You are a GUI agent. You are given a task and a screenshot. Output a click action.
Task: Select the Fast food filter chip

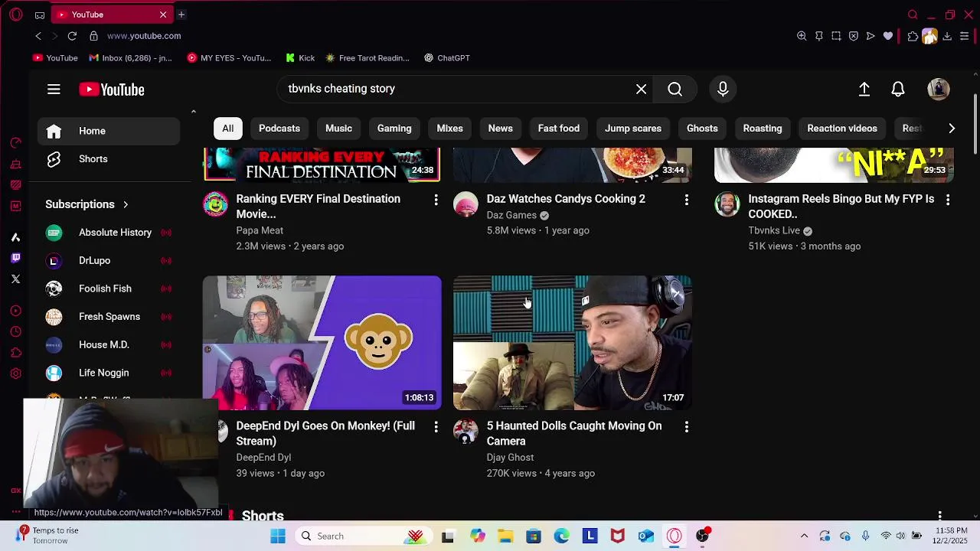pos(559,129)
